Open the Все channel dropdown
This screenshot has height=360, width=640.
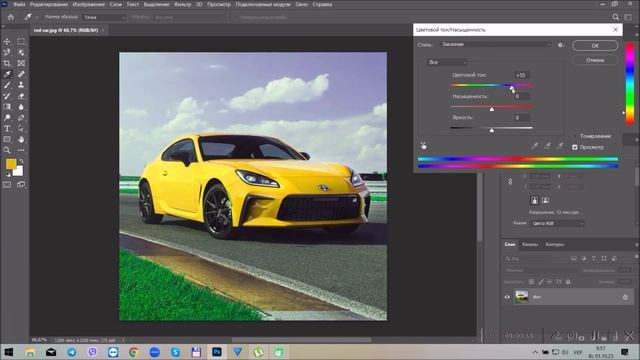coord(447,62)
